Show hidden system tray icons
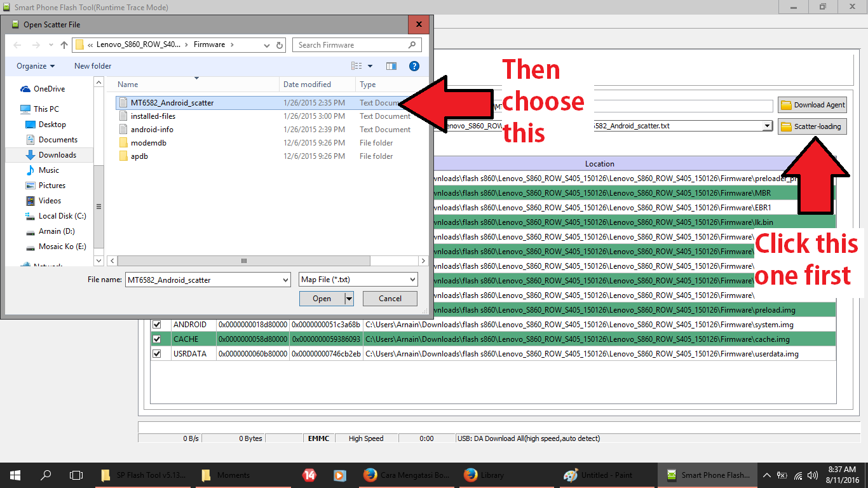Screen dimensions: 868x488 pos(767,475)
